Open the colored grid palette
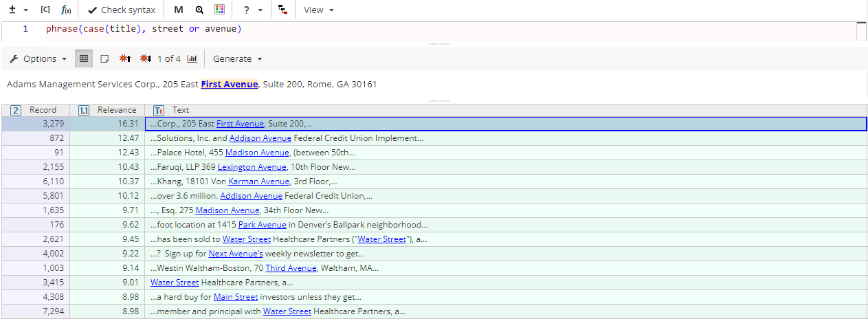Image resolution: width=868 pixels, height=319 pixels. click(219, 10)
